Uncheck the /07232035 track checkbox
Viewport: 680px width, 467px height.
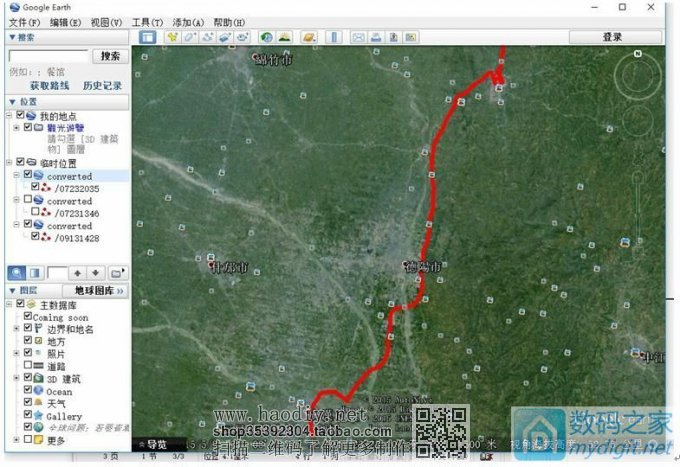point(36,187)
